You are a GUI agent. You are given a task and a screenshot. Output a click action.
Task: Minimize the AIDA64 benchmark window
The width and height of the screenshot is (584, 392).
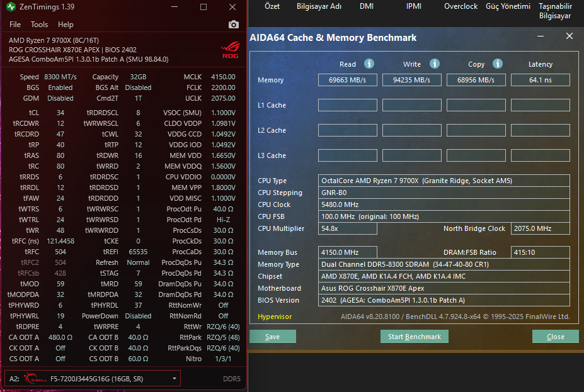(x=541, y=36)
